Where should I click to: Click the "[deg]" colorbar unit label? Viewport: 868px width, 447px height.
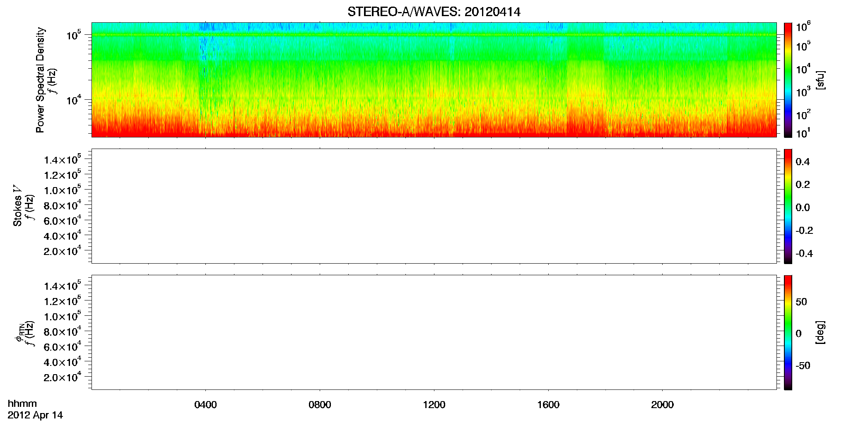[x=820, y=332]
